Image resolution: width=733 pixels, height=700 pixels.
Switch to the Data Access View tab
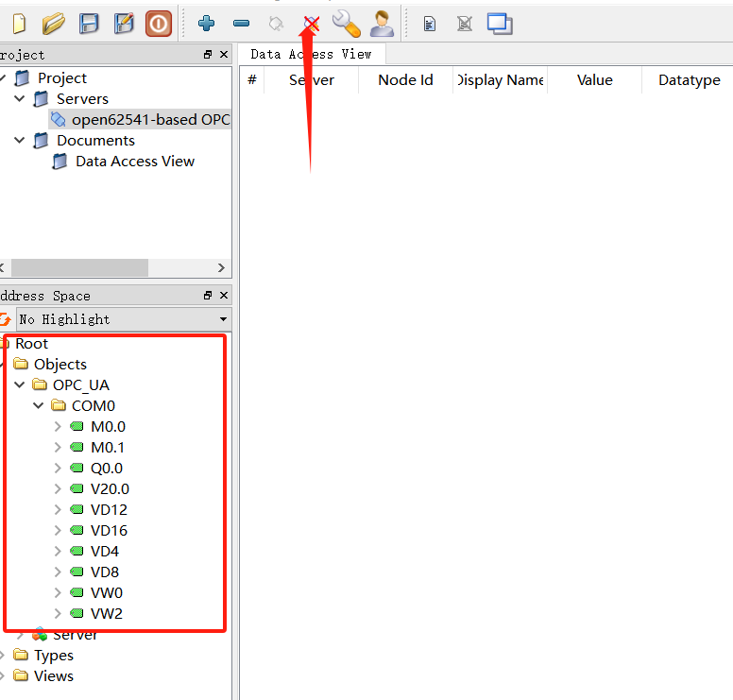click(312, 54)
